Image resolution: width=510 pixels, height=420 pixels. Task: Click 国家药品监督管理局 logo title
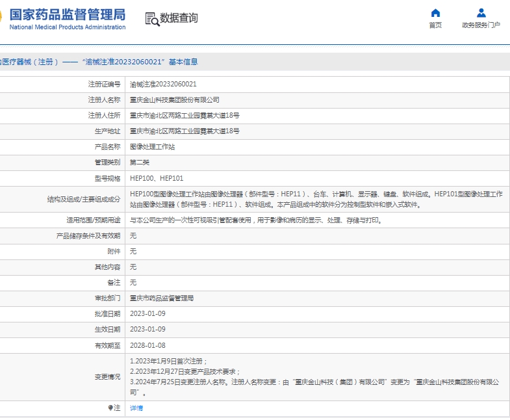point(68,15)
